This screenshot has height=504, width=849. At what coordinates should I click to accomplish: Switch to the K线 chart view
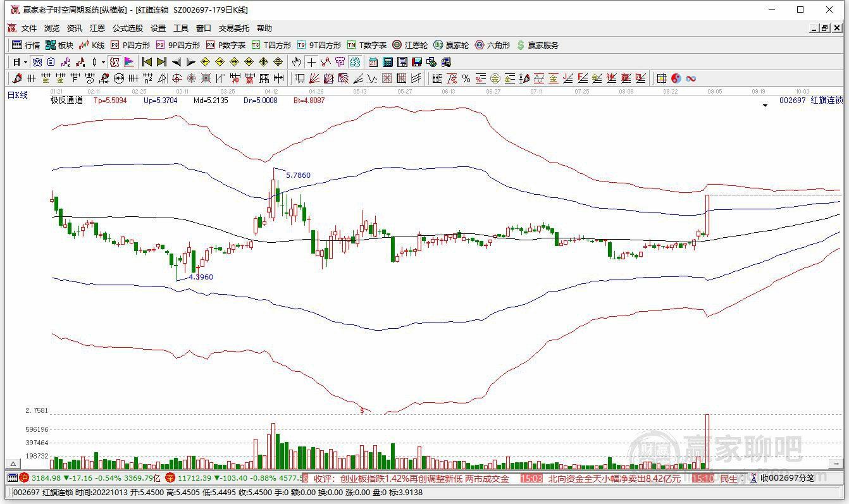[92, 45]
